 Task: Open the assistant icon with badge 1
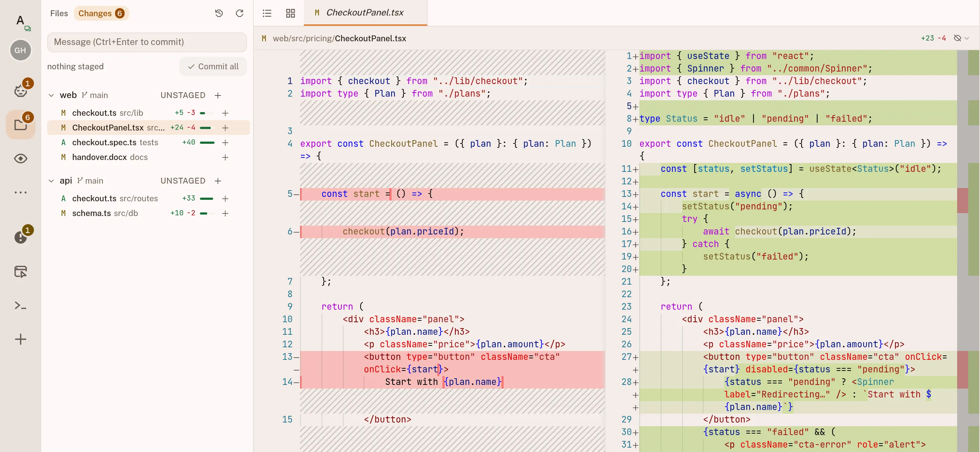click(21, 91)
